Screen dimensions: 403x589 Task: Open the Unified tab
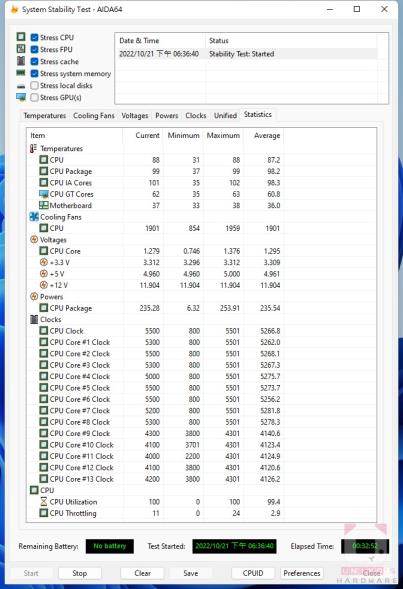click(225, 116)
